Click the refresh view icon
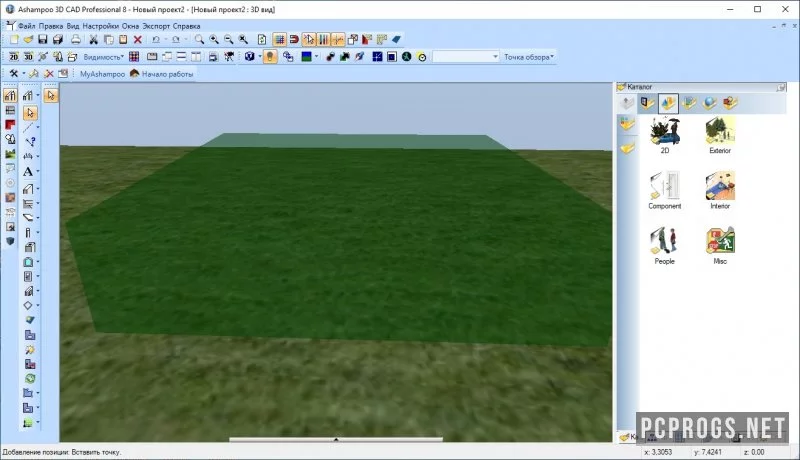The image size is (800, 460). coord(262,39)
